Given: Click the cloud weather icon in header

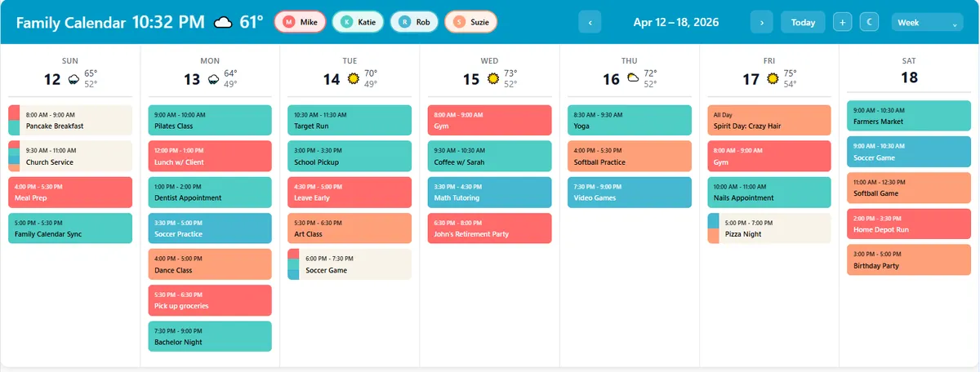Looking at the screenshot, I should (x=224, y=23).
